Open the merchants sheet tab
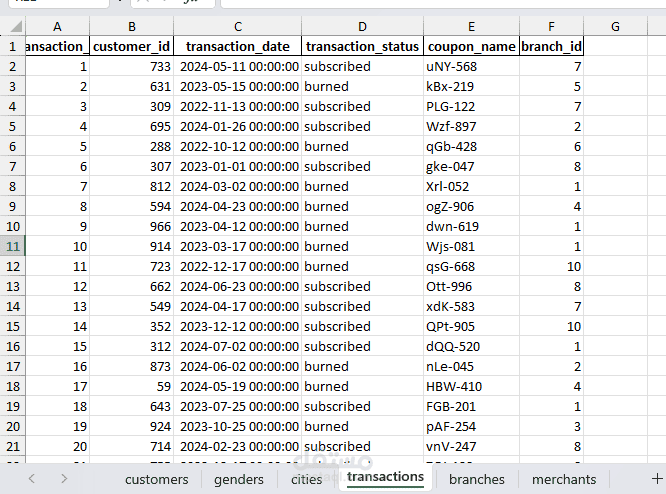 click(564, 479)
